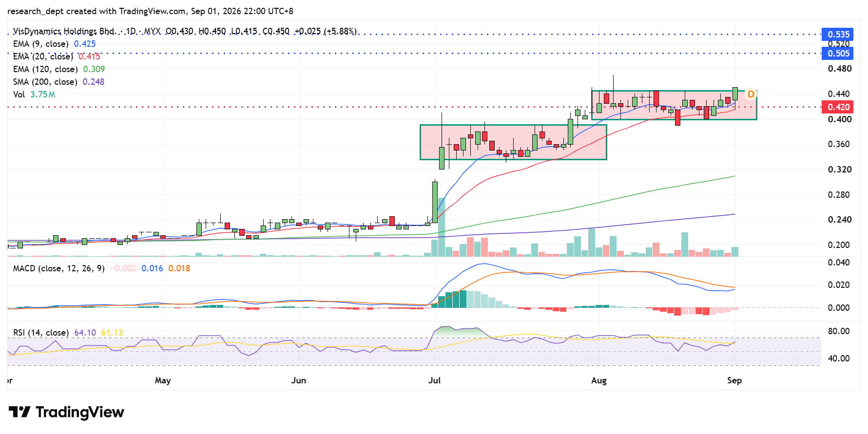
Task: Open the MACD (close, 12, 26, 9) legend
Action: pyautogui.click(x=59, y=268)
